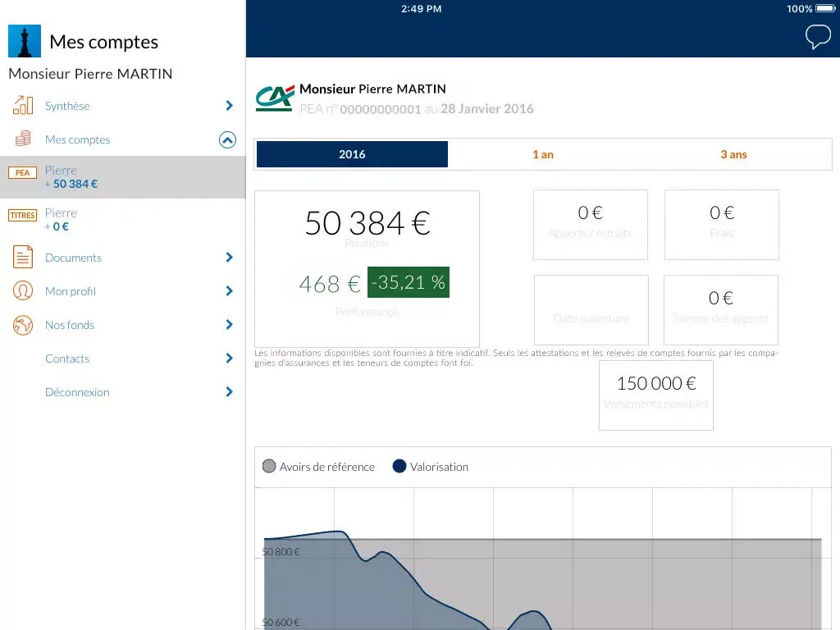Open the Mes comptes menu label

pyautogui.click(x=78, y=139)
